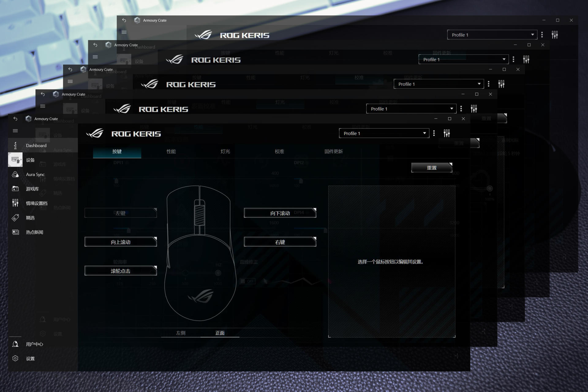
Task: Open the 用户中心 user center icon
Action: 15,344
